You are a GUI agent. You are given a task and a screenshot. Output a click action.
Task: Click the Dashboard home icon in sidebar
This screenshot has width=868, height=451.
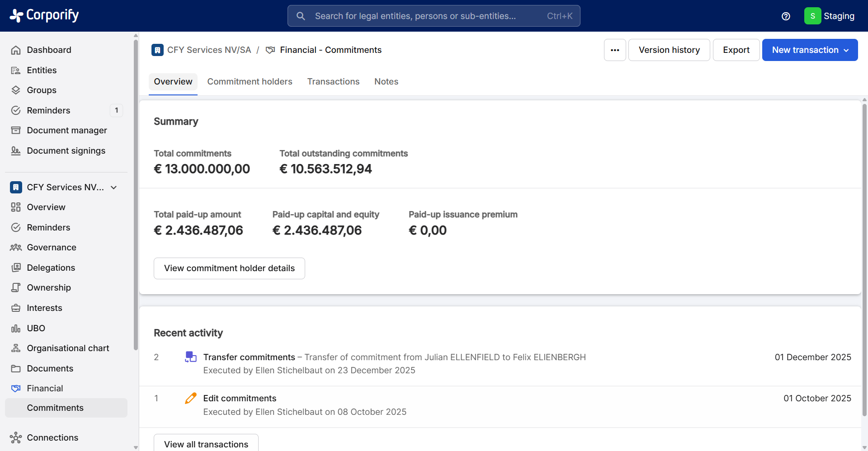16,50
